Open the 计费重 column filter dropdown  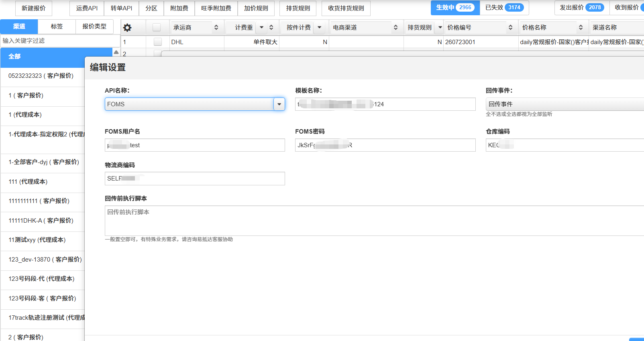coord(262,27)
